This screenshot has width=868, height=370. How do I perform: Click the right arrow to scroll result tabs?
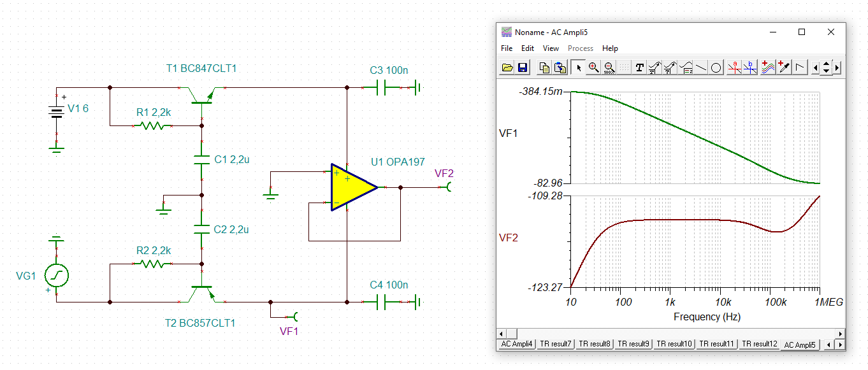pyautogui.click(x=839, y=344)
